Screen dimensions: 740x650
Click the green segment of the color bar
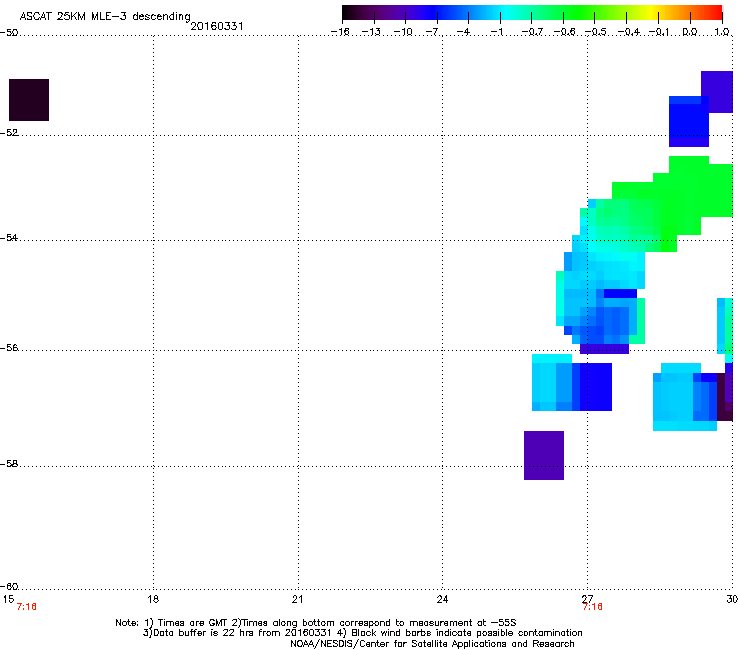point(576,12)
